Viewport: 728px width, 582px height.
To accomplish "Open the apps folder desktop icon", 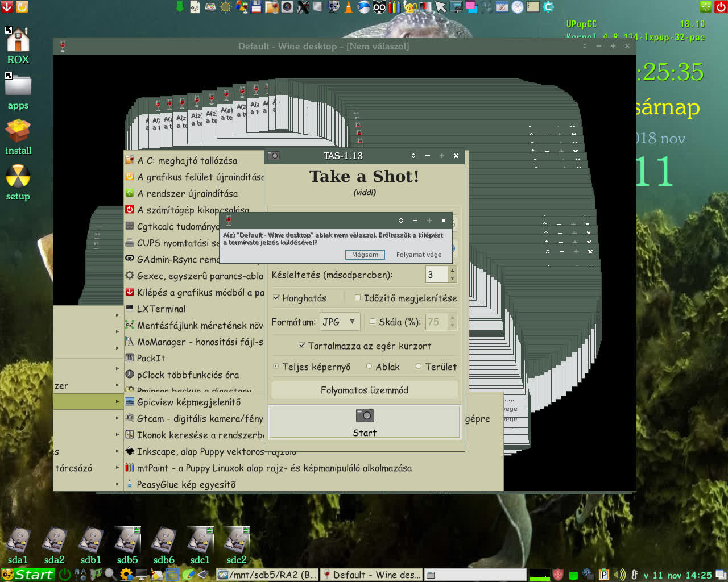I will (18, 85).
